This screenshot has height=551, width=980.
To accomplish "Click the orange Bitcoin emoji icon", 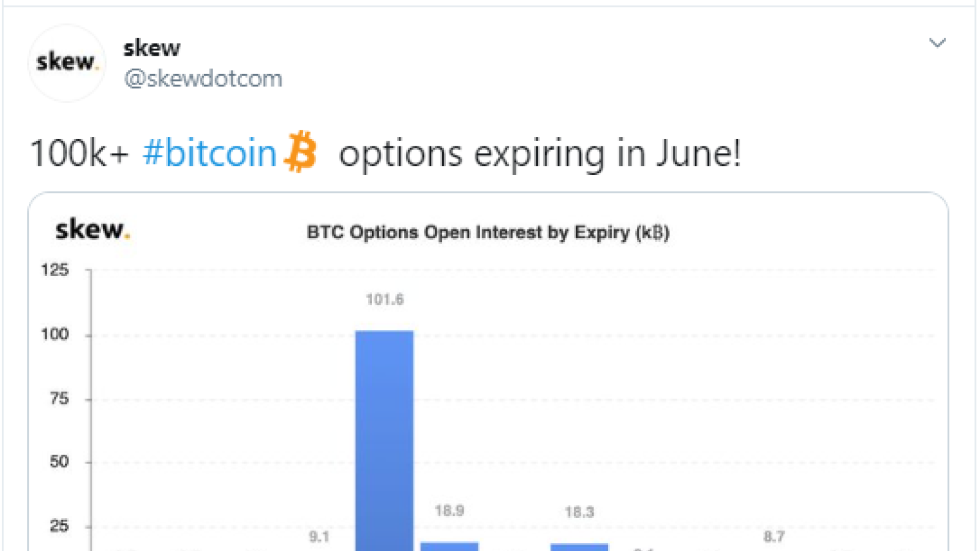I will click(301, 151).
